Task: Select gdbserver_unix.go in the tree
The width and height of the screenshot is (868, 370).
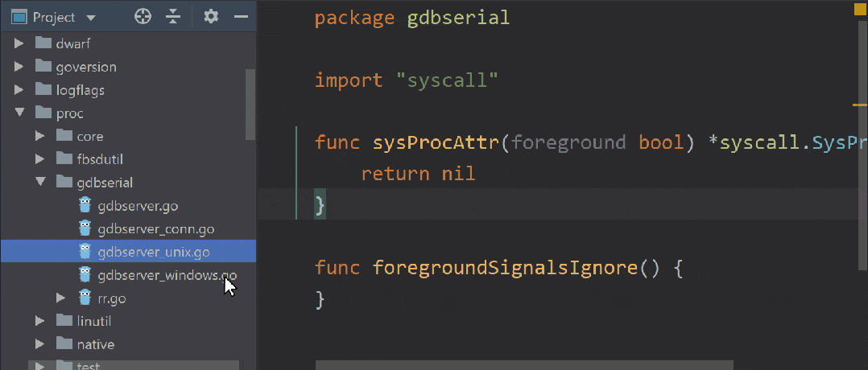Action: (x=153, y=253)
